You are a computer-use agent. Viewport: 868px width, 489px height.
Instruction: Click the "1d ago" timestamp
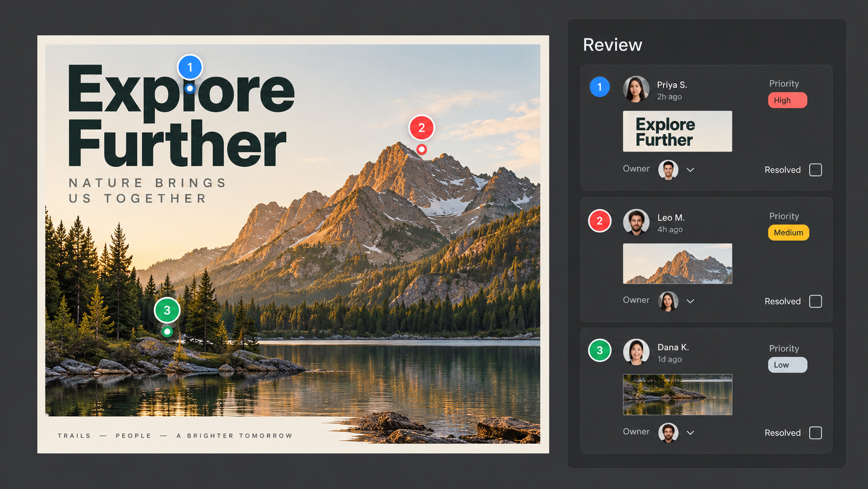[669, 359]
